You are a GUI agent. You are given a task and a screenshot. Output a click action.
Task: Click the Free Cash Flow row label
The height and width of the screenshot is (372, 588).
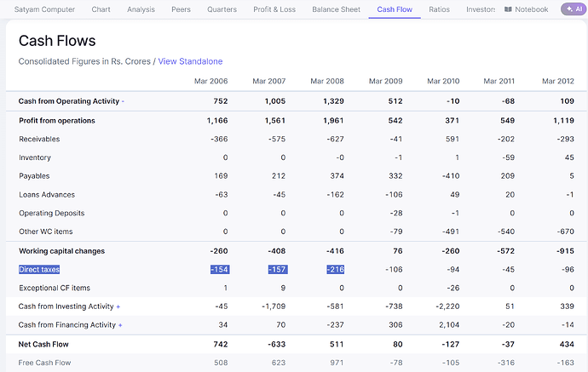click(x=44, y=363)
